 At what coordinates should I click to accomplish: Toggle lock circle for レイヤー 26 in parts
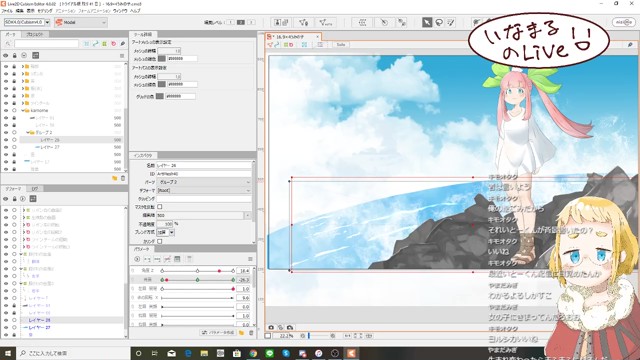[x=14, y=140]
